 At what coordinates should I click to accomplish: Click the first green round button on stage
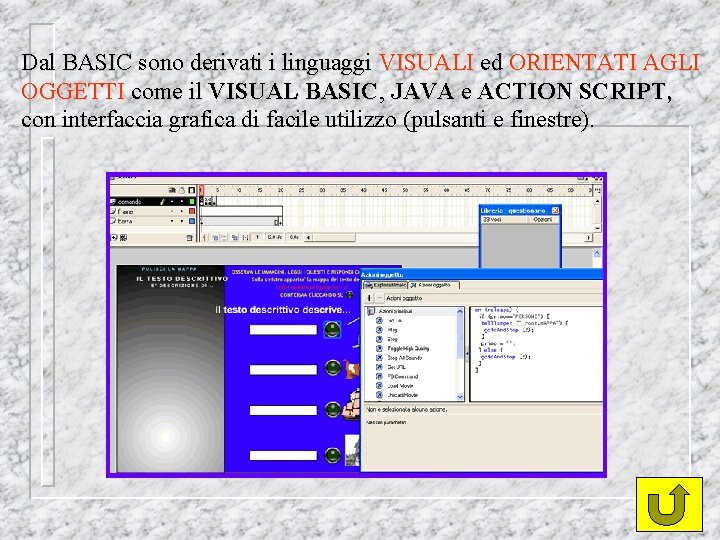pos(332,329)
